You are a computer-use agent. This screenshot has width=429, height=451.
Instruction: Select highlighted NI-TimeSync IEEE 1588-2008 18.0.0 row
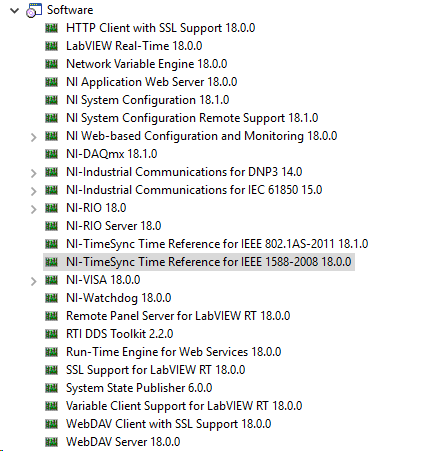[199, 262]
